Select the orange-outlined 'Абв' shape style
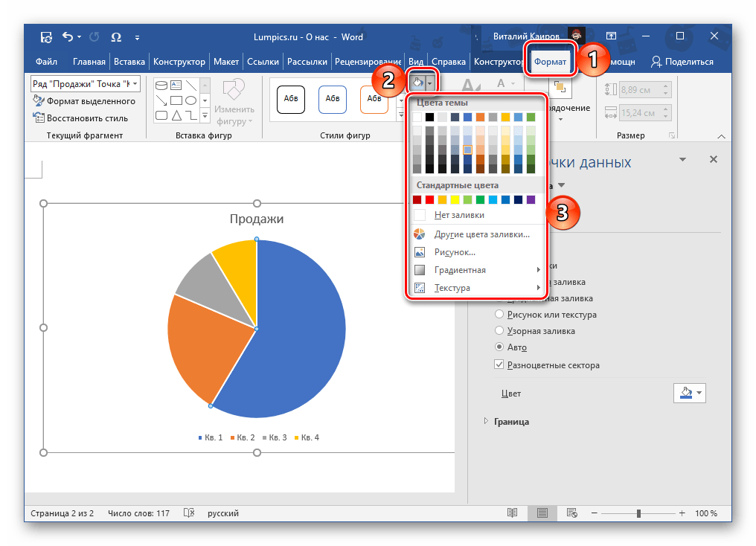 374,99
